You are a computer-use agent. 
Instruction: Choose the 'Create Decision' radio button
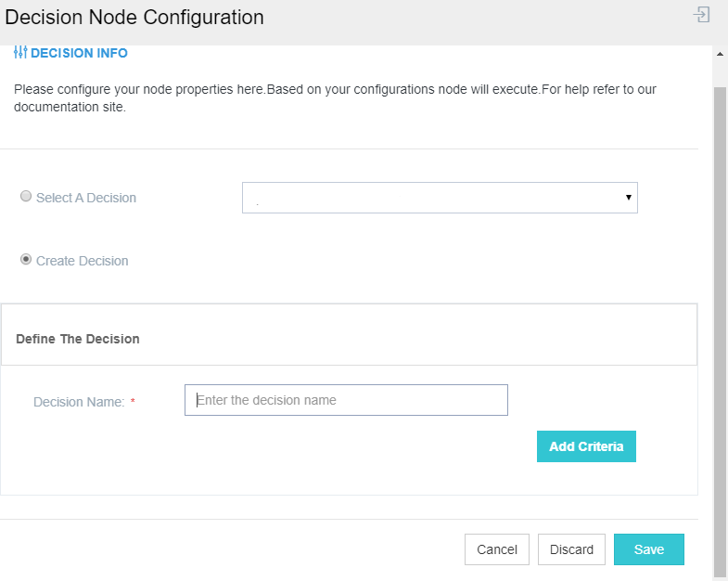point(26,260)
